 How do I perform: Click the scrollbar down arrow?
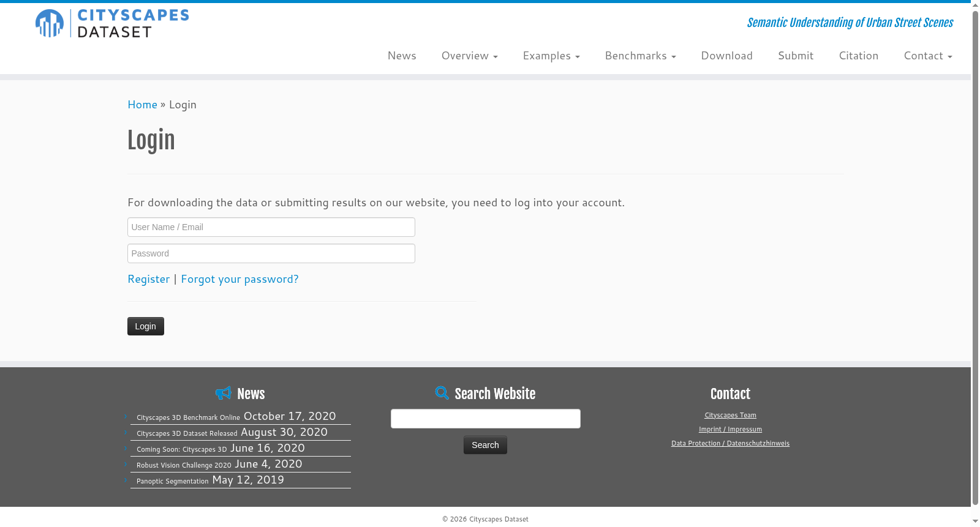[x=975, y=521]
